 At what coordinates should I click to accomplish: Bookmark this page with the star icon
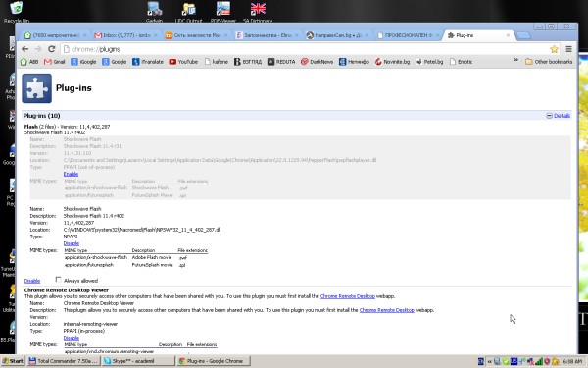[554, 49]
